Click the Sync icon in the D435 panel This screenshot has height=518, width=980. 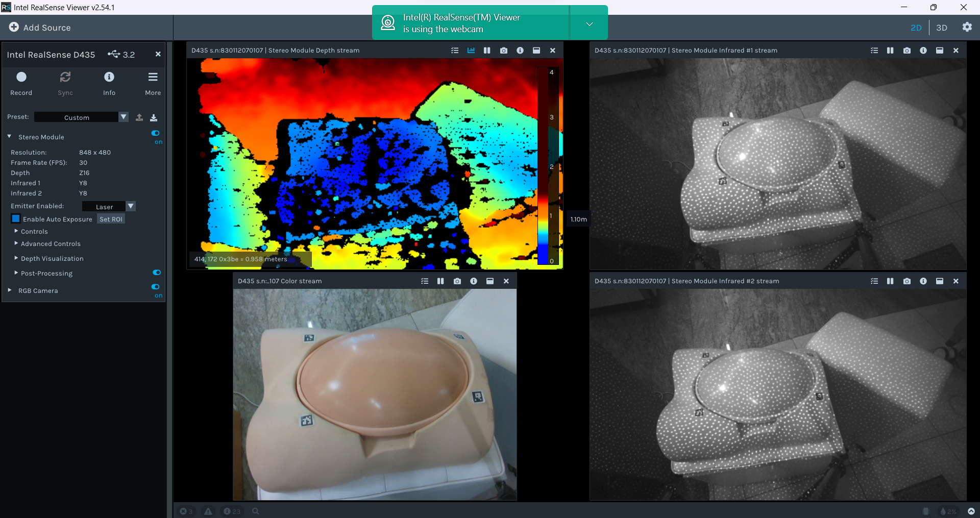[x=65, y=77]
